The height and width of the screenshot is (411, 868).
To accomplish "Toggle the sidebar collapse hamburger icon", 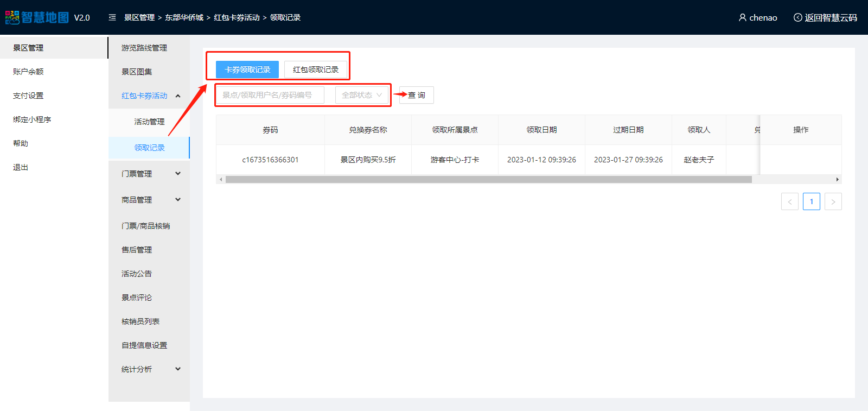I will (112, 17).
